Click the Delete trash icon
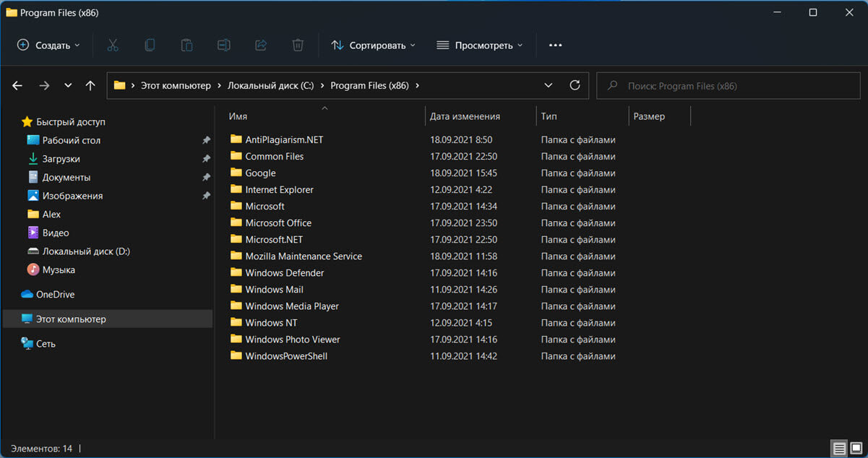Screen dimensions: 868x458 pyautogui.click(x=298, y=46)
